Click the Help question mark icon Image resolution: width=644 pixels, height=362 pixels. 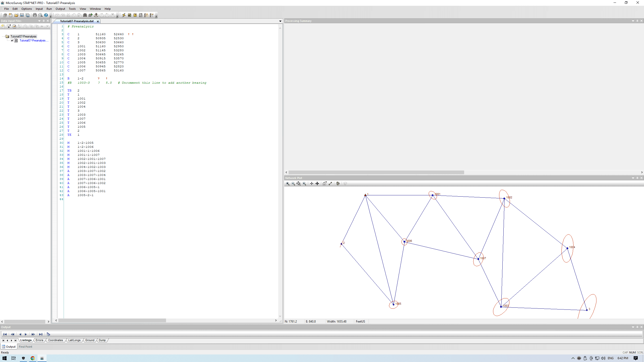click(x=46, y=15)
